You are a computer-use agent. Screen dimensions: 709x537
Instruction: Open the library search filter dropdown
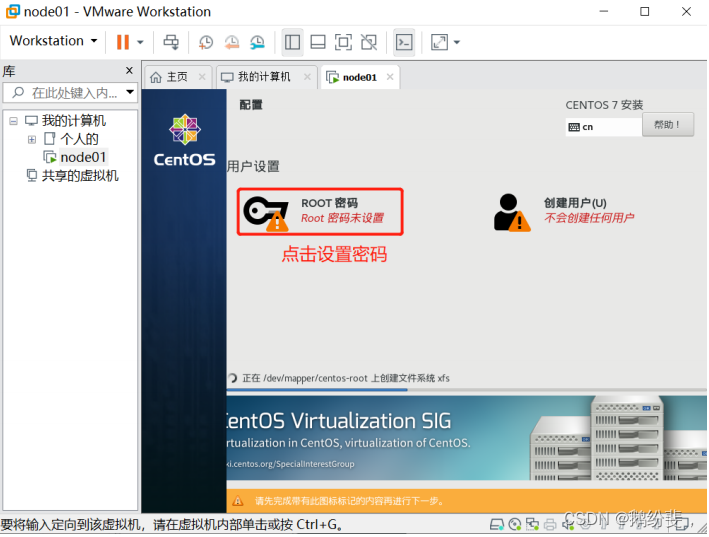tap(130, 92)
